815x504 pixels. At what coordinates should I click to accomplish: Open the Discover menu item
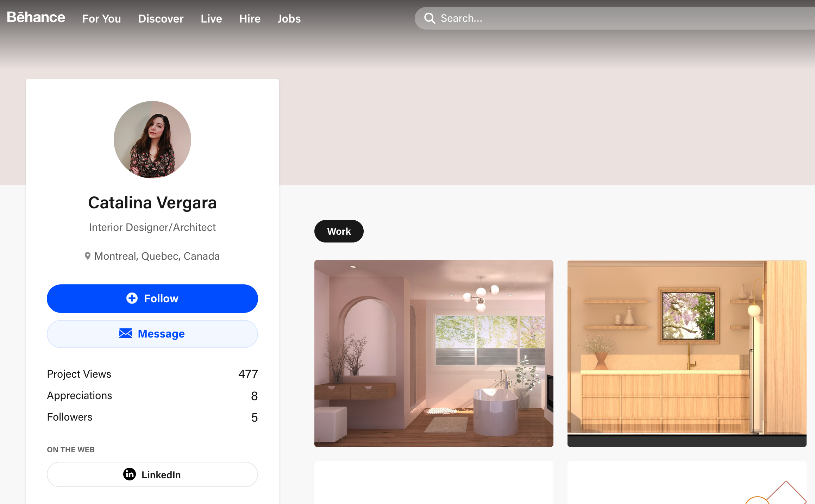(x=160, y=18)
